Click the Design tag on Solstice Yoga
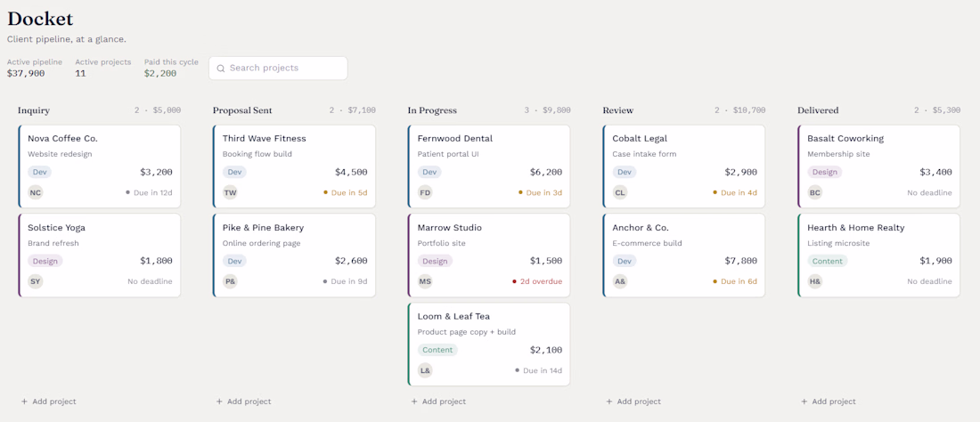The height and width of the screenshot is (422, 980). [x=45, y=261]
